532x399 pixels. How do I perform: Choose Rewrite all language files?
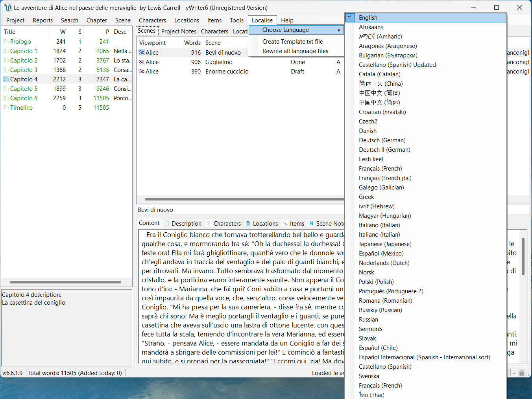[295, 51]
